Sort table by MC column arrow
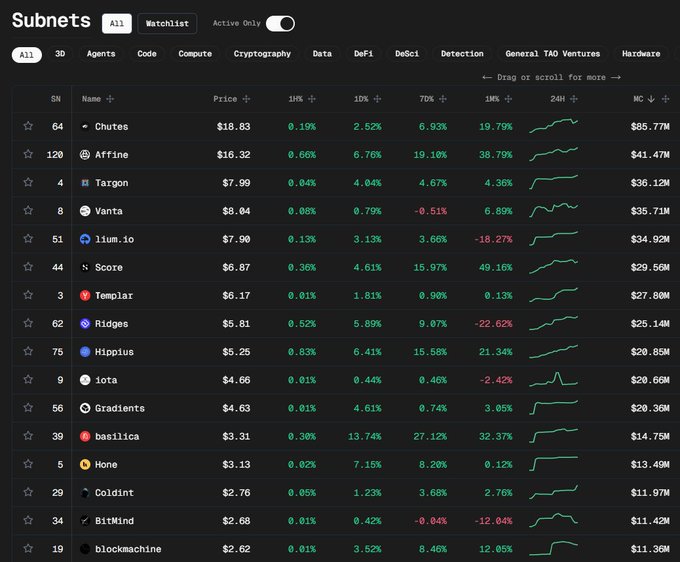Viewport: 680px width, 562px height. click(x=652, y=99)
